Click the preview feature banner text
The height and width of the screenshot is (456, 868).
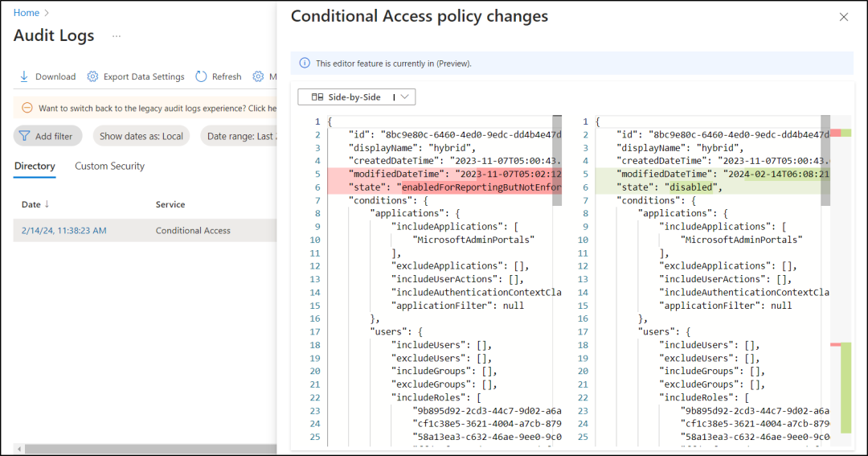[x=394, y=64]
